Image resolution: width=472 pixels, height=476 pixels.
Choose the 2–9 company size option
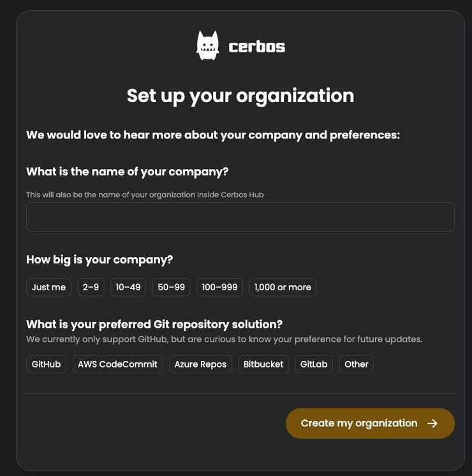[x=91, y=287]
